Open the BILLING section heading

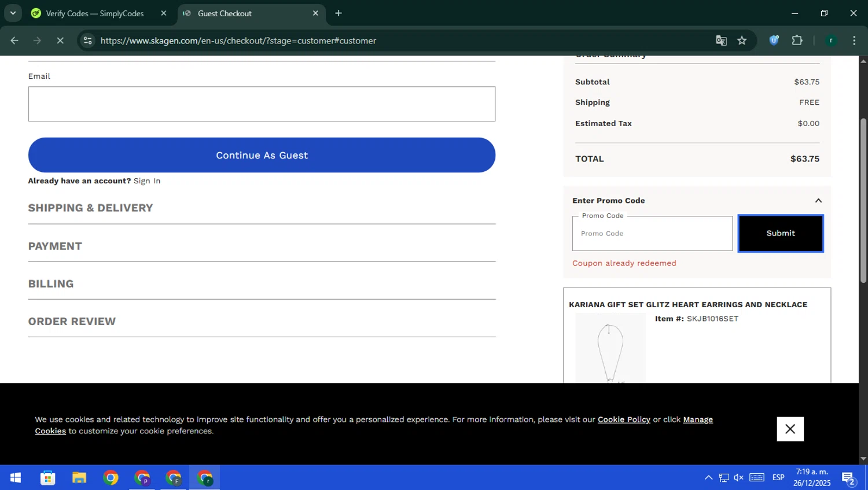(x=51, y=283)
